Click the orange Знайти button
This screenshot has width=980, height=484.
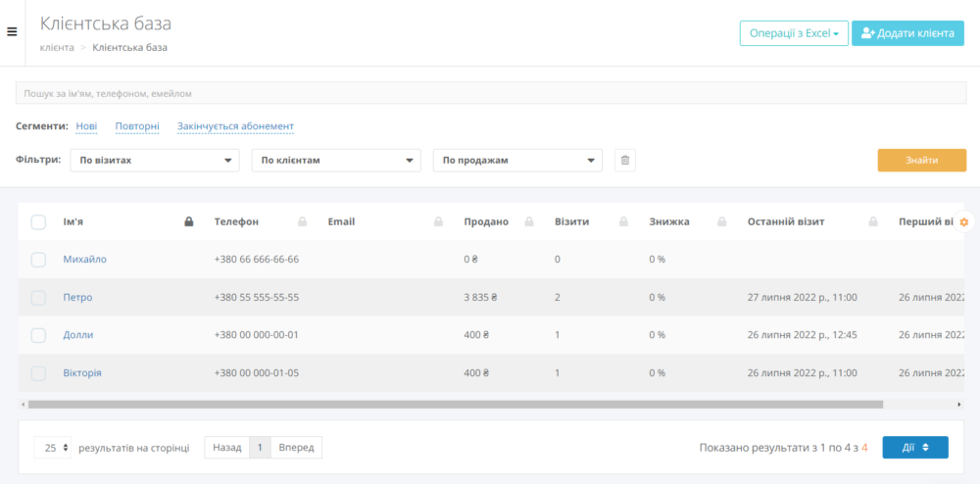click(x=921, y=160)
